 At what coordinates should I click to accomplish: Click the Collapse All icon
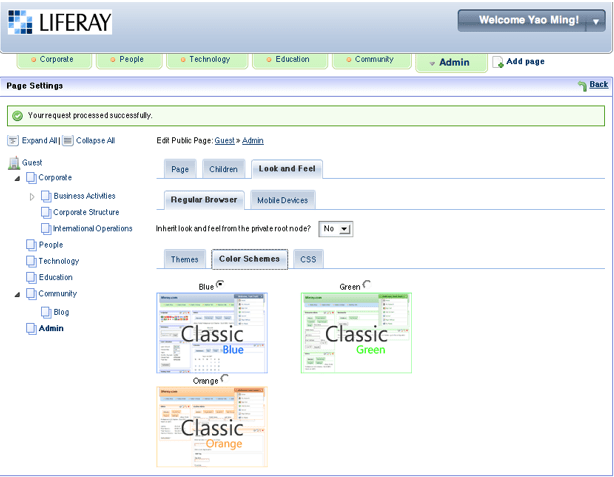click(x=67, y=141)
